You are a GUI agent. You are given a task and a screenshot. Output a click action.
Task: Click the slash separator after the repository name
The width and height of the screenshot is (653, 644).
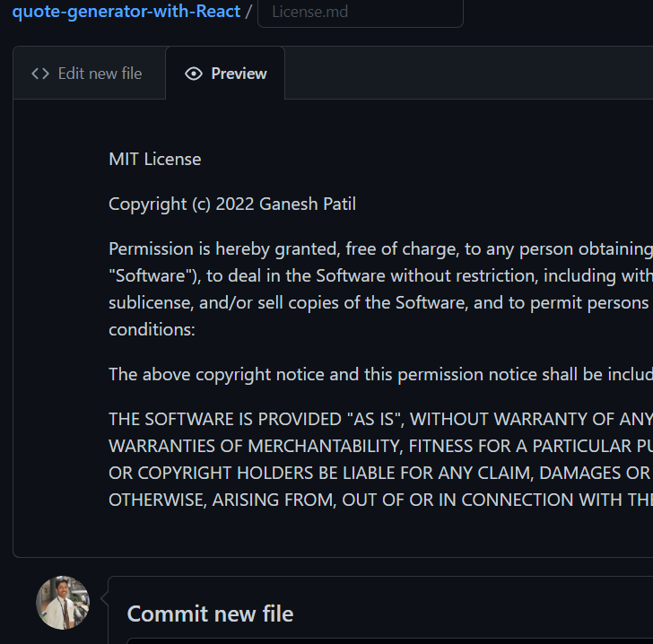coord(248,13)
